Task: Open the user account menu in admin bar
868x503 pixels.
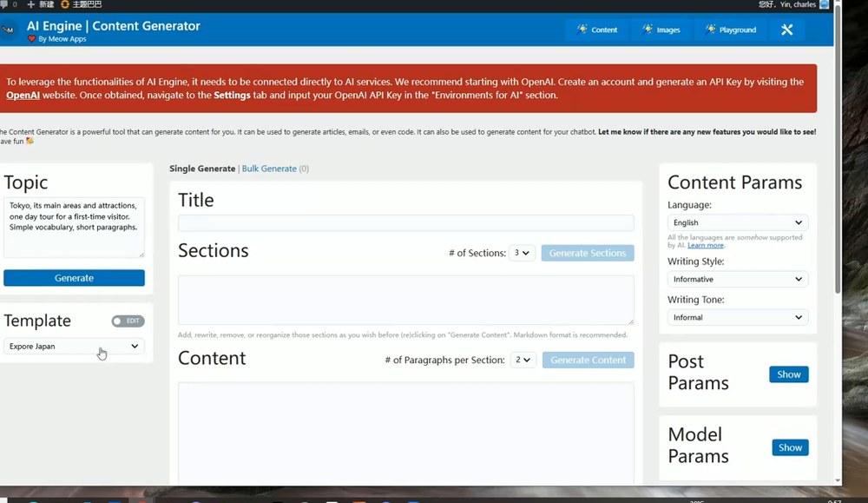Action: pyautogui.click(x=792, y=4)
